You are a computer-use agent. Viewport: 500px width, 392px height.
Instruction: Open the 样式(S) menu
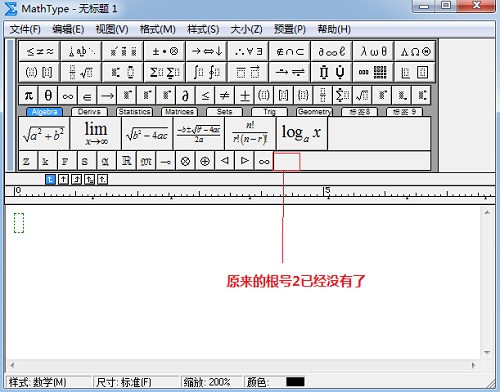[203, 29]
